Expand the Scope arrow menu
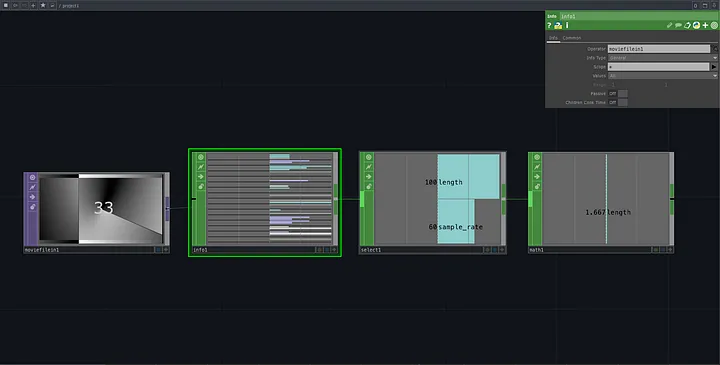Screen dimensions: 720x365 [714, 67]
